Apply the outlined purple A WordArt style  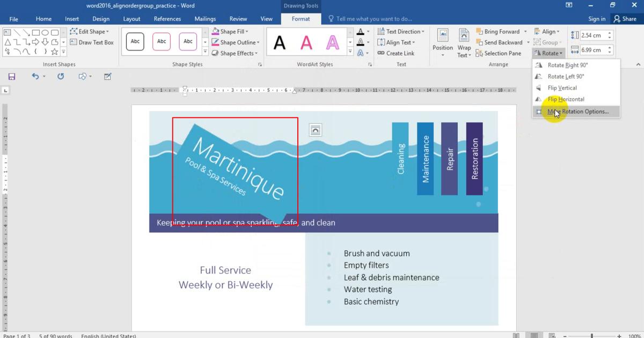(x=333, y=42)
